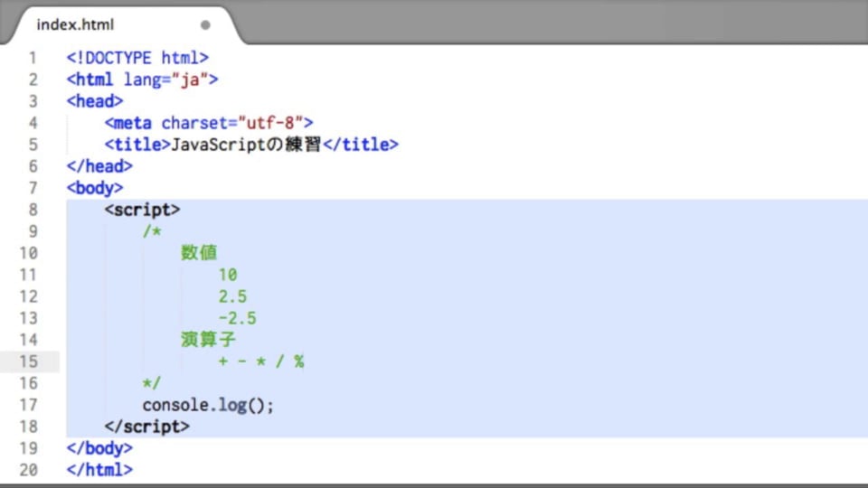Viewport: 868px width, 488px height.
Task: Click line number 1 in the gutter
Action: click(x=33, y=58)
